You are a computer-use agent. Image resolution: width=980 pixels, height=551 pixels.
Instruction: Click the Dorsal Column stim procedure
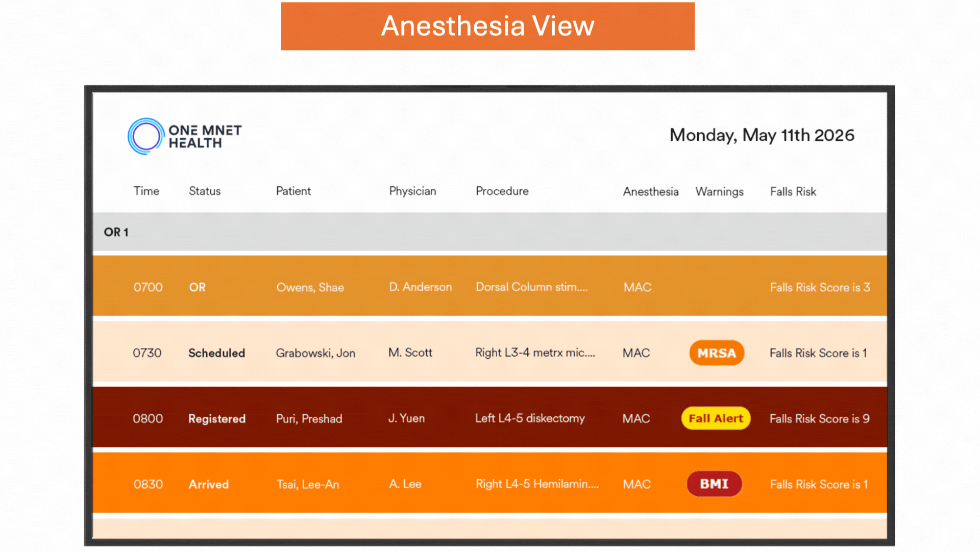[x=531, y=287]
